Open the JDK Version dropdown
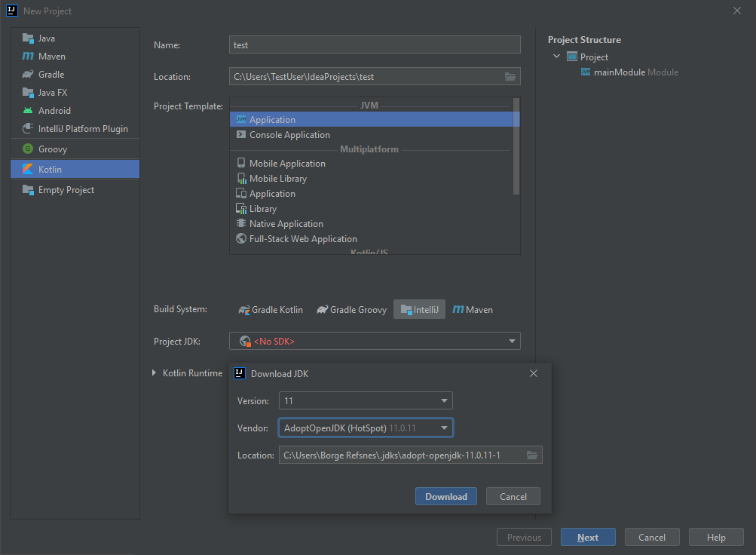The width and height of the screenshot is (756, 555). pyautogui.click(x=366, y=401)
